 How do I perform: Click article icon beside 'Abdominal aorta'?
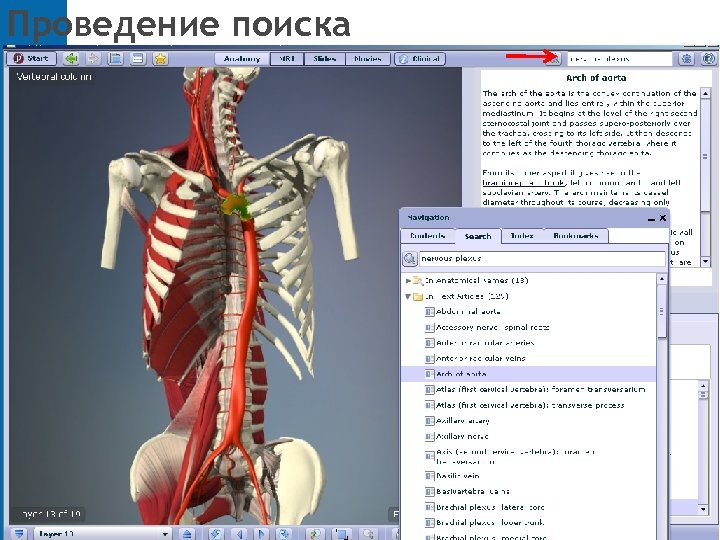click(x=429, y=312)
